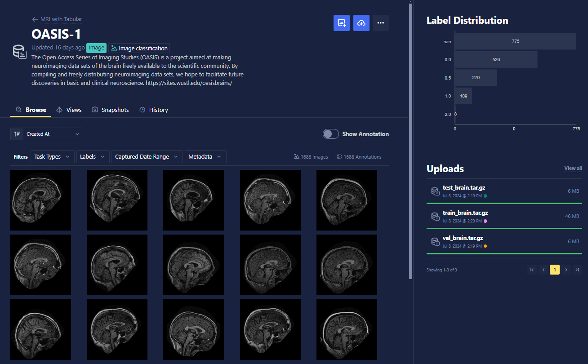The image size is (588, 364).
Task: Click the back arrow beside MRI with Tabular
Action: tap(35, 19)
